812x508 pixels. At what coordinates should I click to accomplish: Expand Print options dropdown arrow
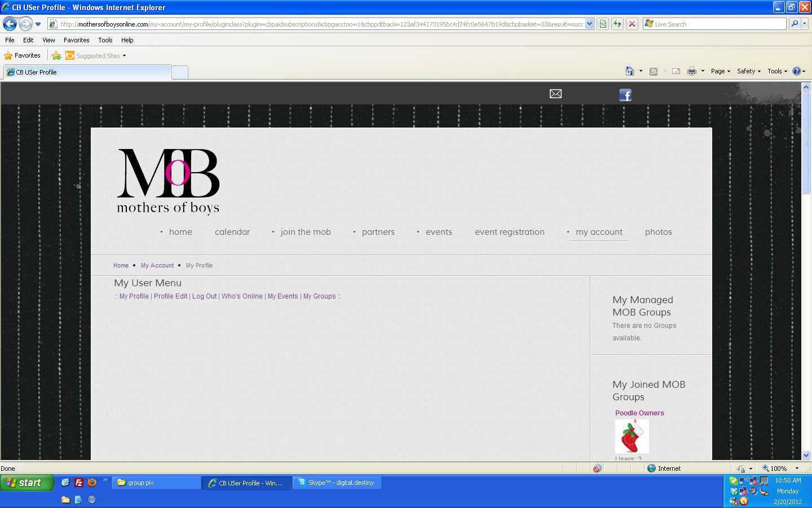[x=703, y=71]
